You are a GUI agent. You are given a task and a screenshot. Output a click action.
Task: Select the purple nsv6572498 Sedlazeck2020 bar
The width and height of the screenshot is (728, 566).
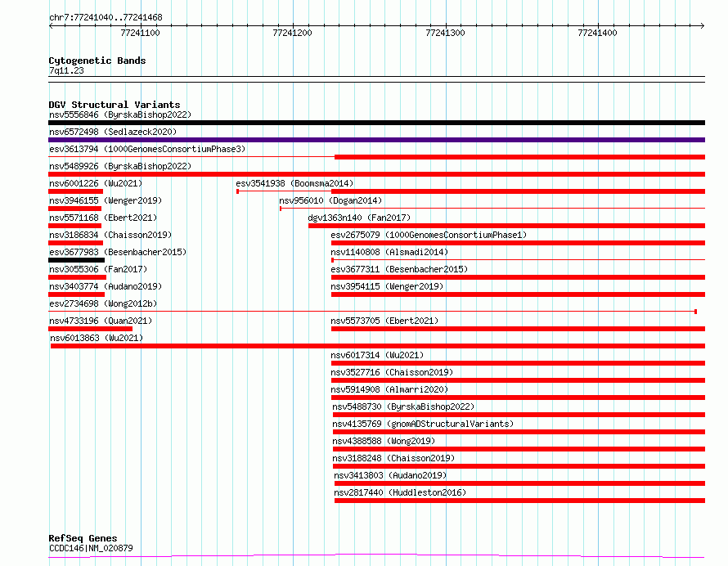[x=376, y=140]
